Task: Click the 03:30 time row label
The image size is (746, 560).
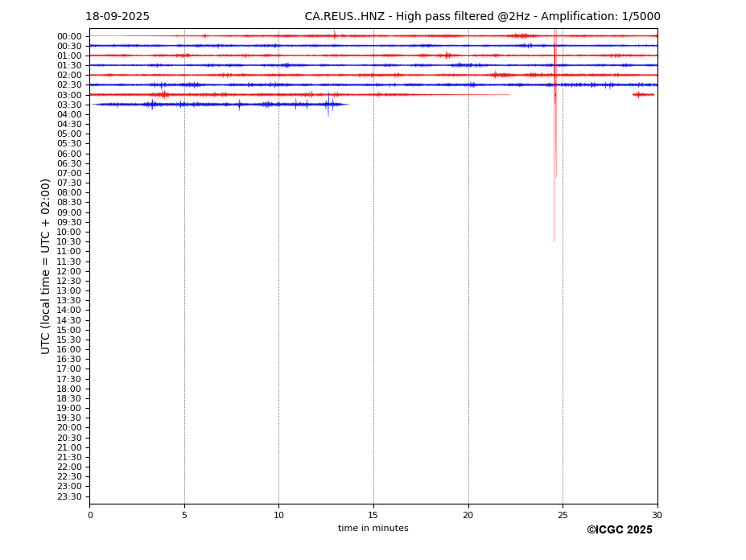Action: pos(69,105)
